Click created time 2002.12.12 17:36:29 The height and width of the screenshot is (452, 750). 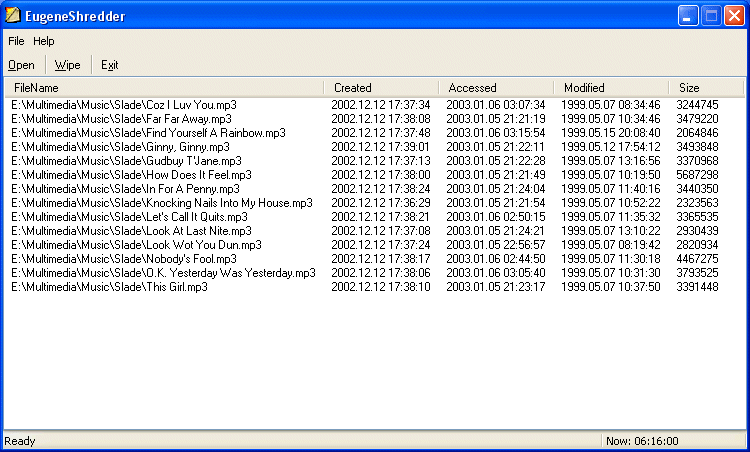tap(381, 203)
